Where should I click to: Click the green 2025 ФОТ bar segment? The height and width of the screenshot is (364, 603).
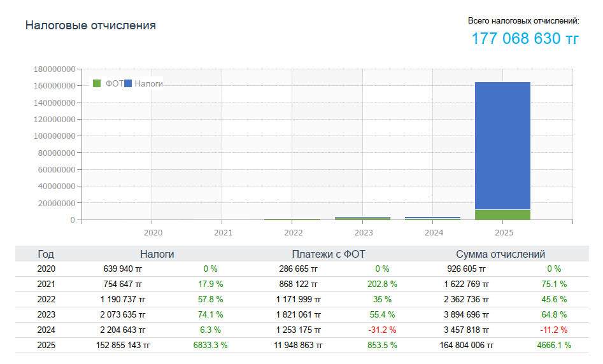coord(502,214)
